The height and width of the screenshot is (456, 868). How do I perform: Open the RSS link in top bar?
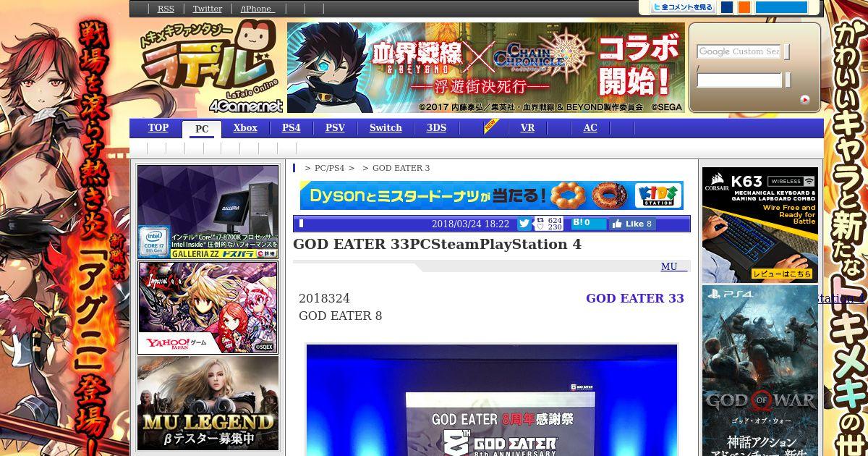166,9
